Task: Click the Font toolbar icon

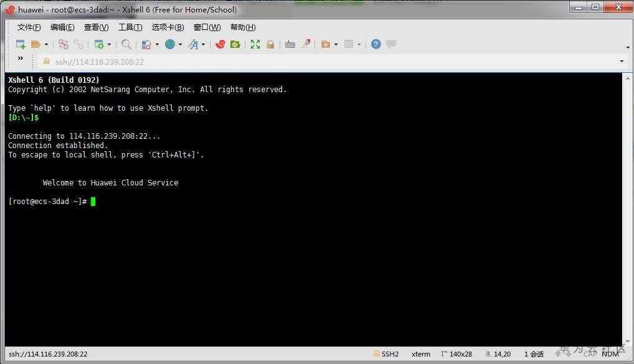Action: click(x=194, y=44)
